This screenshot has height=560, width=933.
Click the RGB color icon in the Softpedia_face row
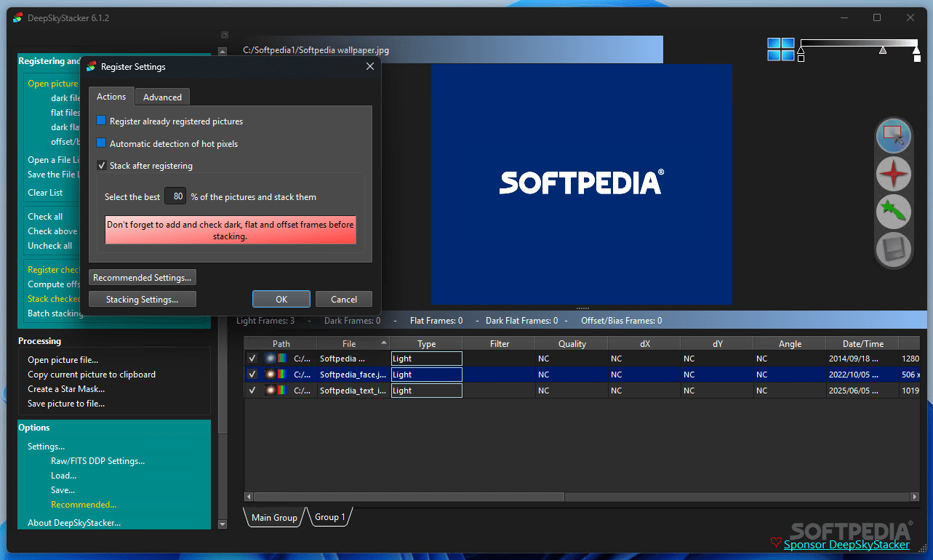click(283, 375)
